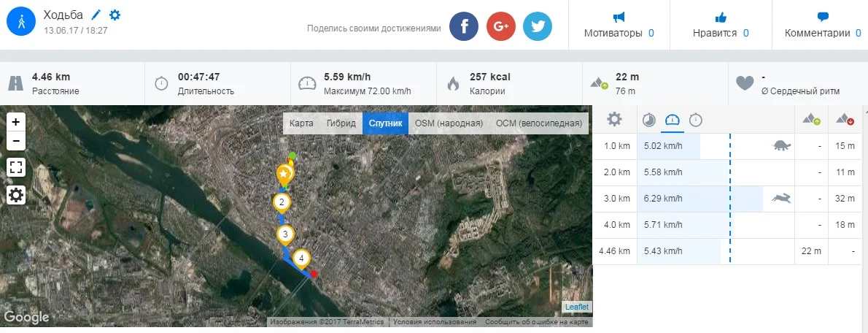Switch map to Карта layer
The image size is (868, 333).
[x=301, y=123]
